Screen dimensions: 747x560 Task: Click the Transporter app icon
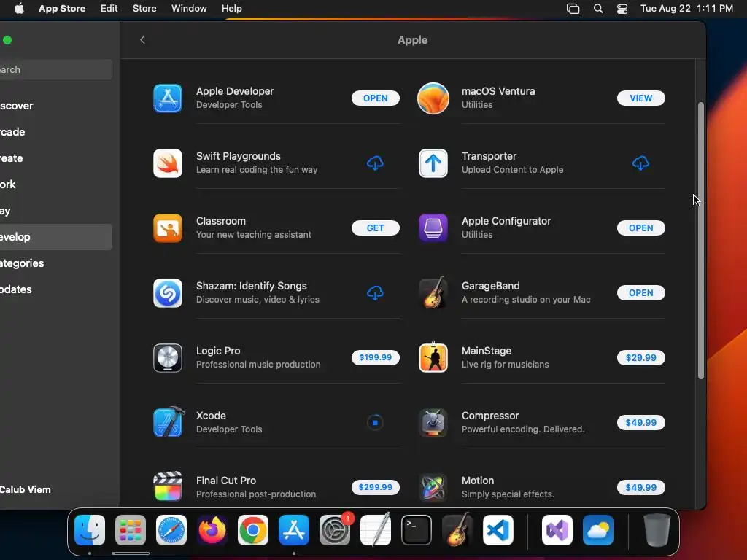click(433, 163)
